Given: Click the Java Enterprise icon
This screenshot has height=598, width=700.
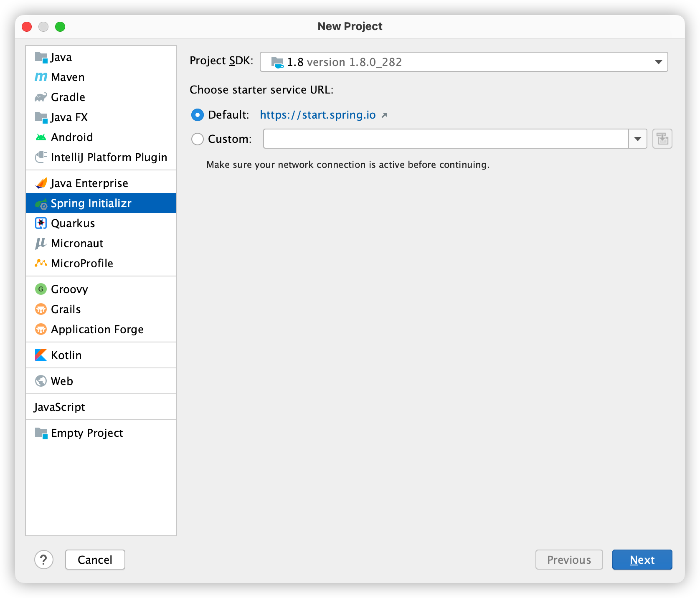Looking at the screenshot, I should click(x=41, y=183).
